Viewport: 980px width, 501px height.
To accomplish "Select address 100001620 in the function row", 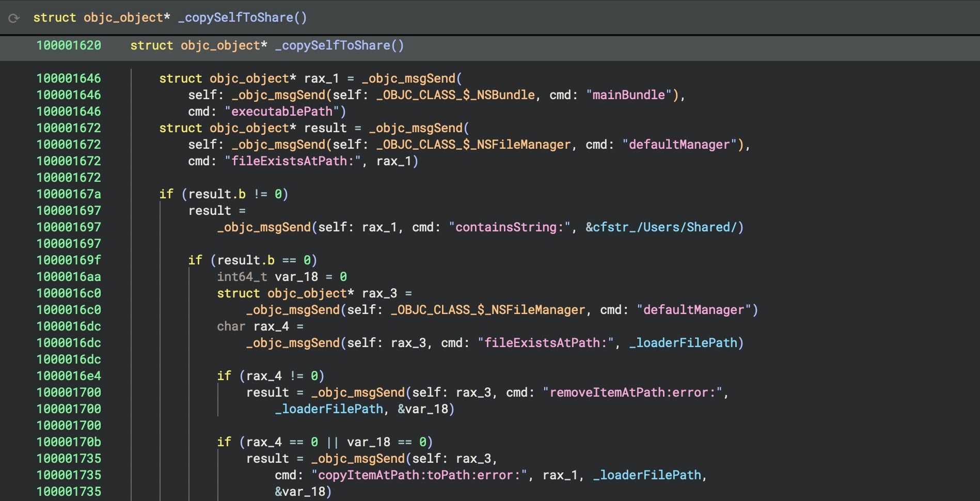I will pos(69,45).
